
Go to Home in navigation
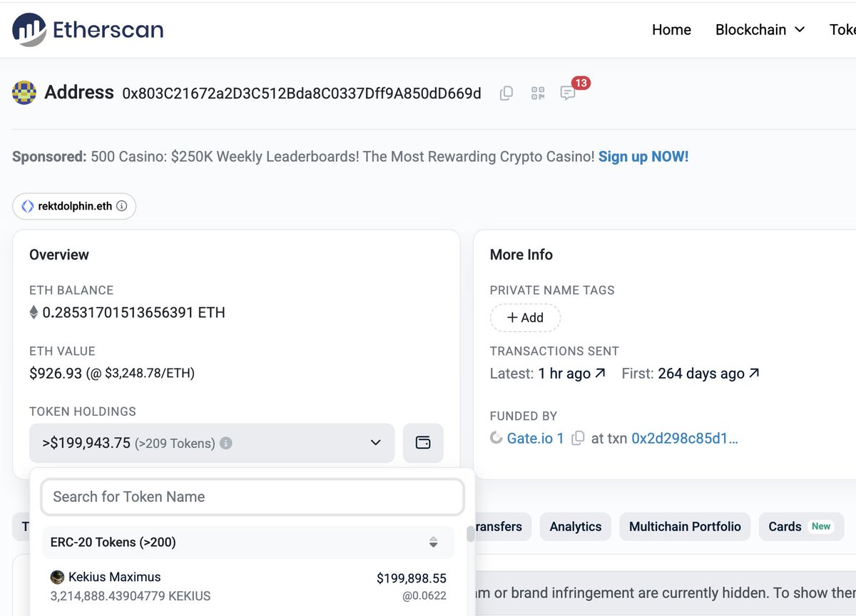click(x=671, y=29)
